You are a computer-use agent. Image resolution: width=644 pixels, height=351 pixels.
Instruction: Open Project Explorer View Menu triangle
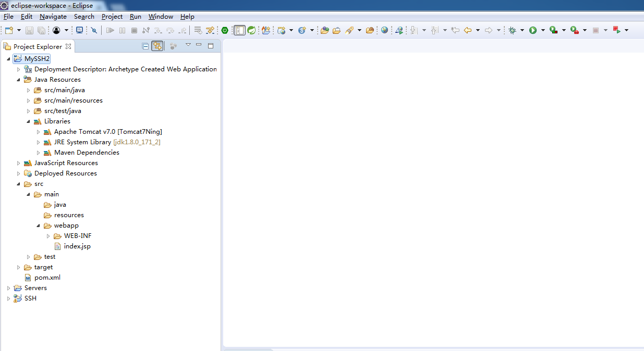click(188, 45)
